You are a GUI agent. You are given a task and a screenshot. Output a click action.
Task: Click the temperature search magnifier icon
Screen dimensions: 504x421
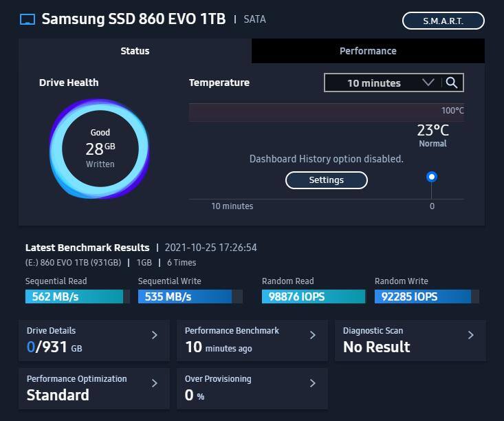pos(452,83)
